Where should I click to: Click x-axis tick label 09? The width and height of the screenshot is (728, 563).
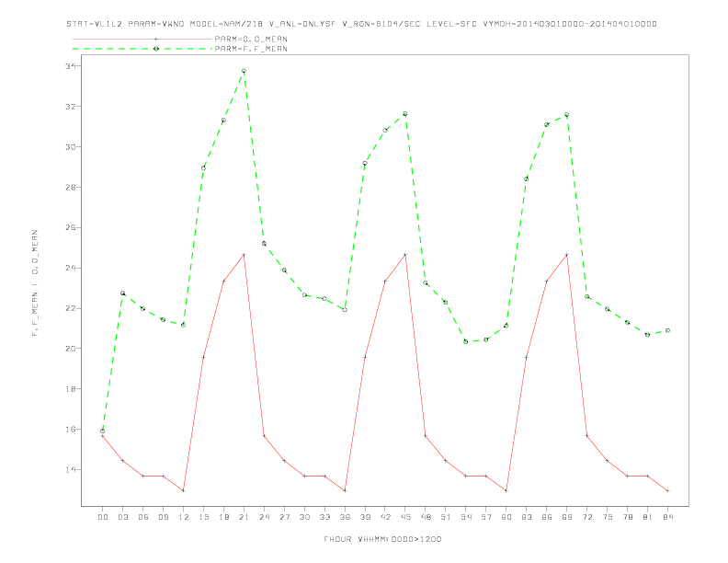[163, 517]
